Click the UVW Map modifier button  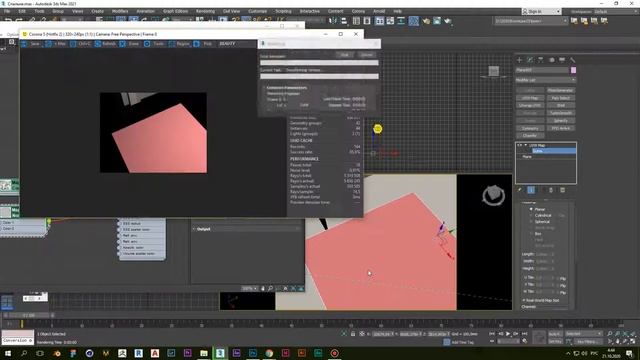(x=530, y=98)
